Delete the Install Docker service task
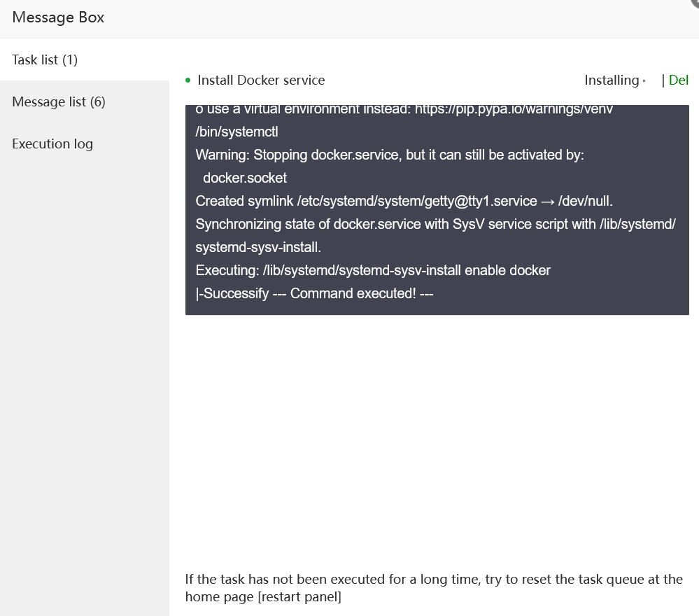699x616 pixels. tap(679, 80)
